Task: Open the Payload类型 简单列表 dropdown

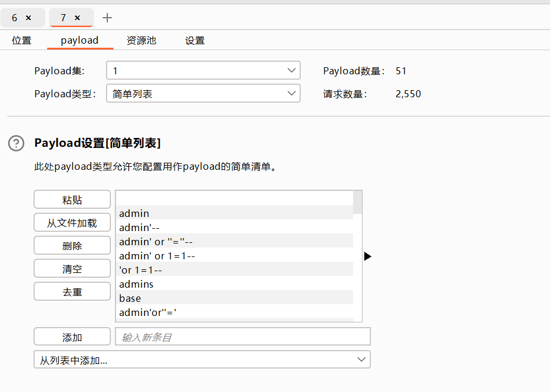Action: (203, 93)
